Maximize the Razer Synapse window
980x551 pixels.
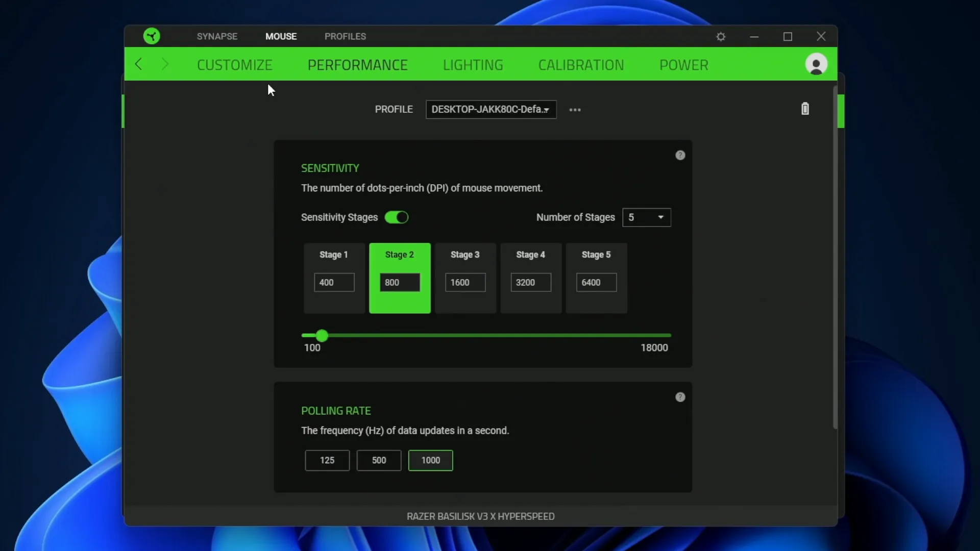tap(788, 37)
